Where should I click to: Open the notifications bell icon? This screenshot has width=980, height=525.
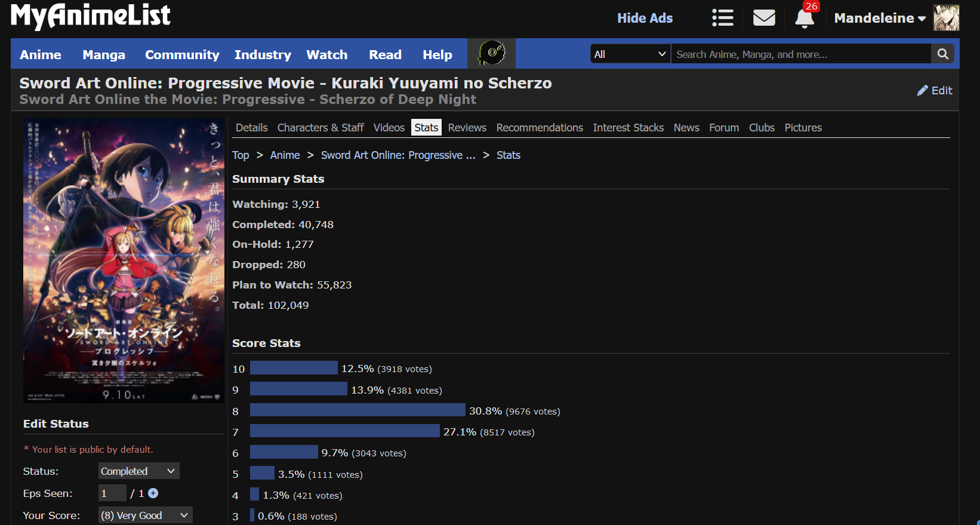tap(804, 19)
